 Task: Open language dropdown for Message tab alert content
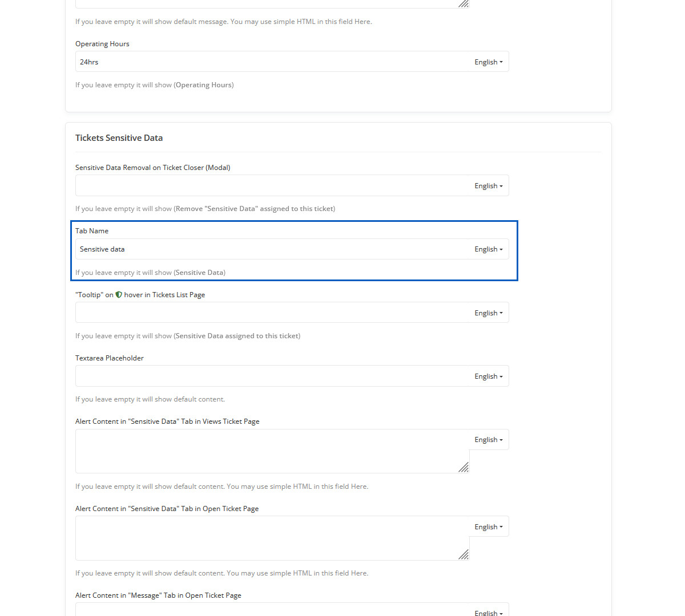click(489, 613)
